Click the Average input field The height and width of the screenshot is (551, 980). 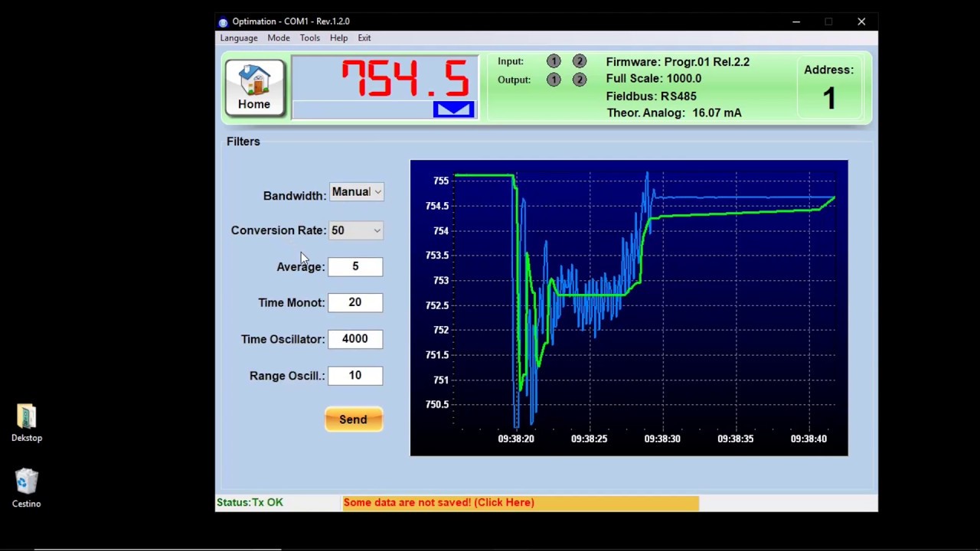pyautogui.click(x=355, y=266)
